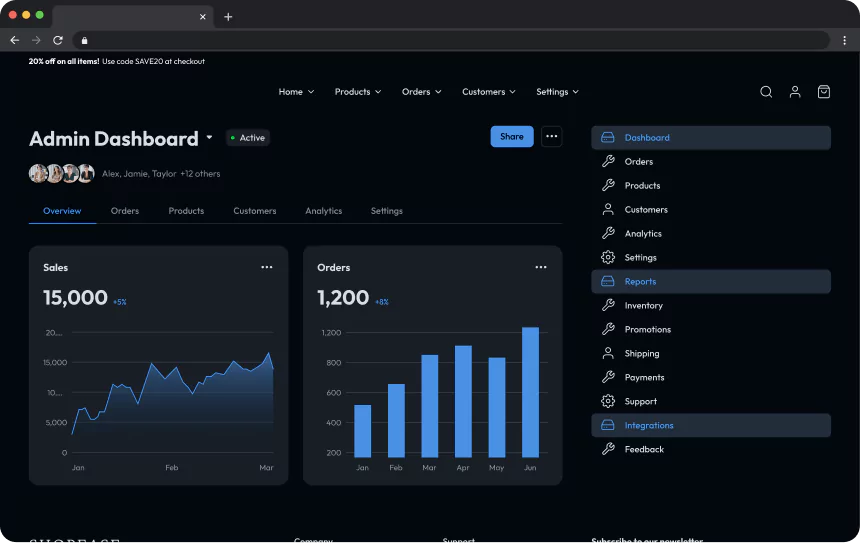The width and height of the screenshot is (860, 543).
Task: Open the search icon in header
Action: point(766,92)
